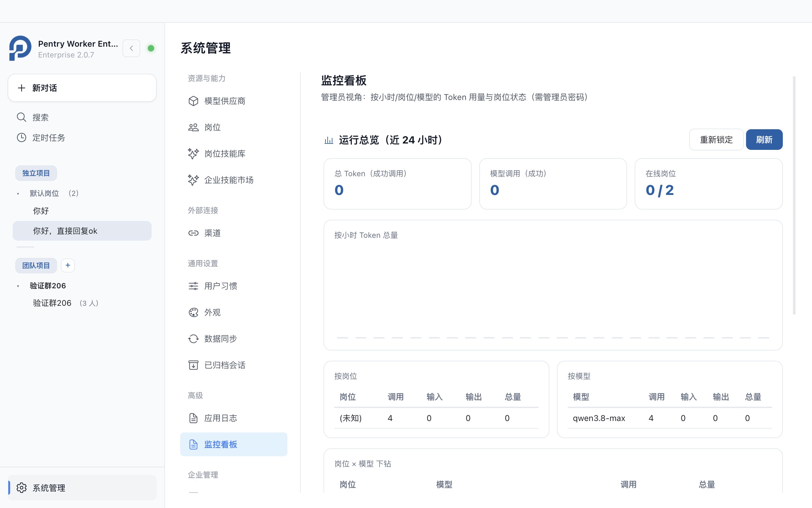Click the search magnifier icon
Viewport: 812px width, 508px height.
[x=22, y=117]
